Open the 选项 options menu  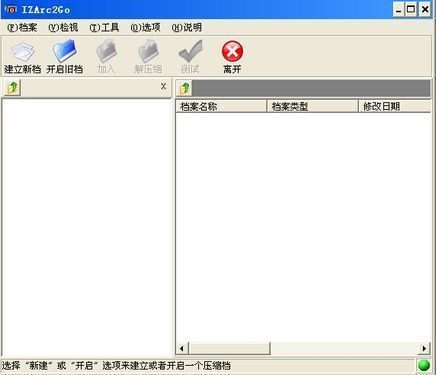tap(146, 27)
